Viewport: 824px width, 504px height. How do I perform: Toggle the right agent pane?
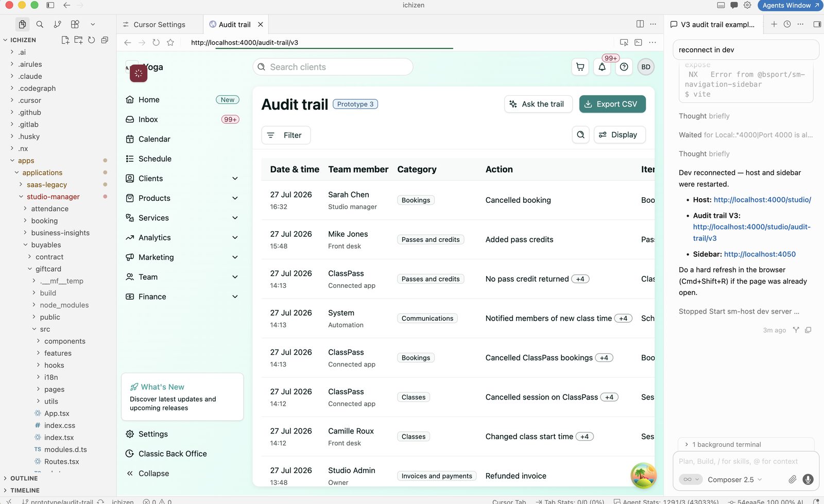pos(817,24)
